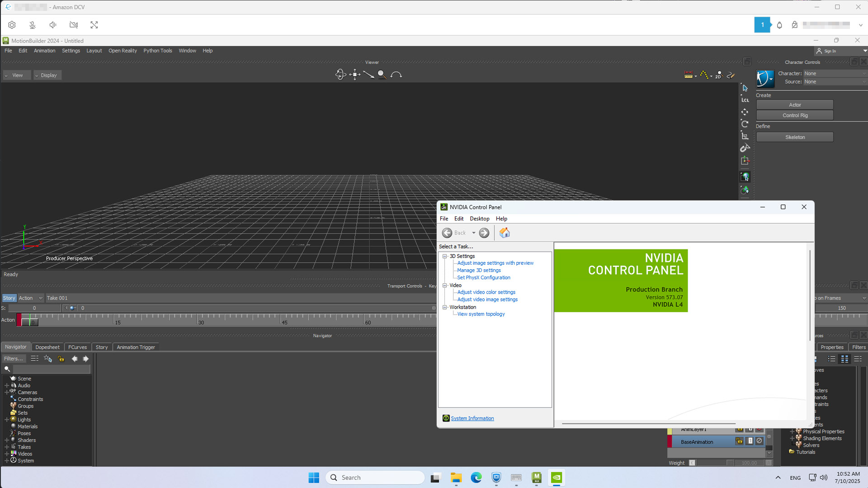Image resolution: width=868 pixels, height=488 pixels.
Task: Click the sketch/annotation brush icon
Action: point(731,75)
